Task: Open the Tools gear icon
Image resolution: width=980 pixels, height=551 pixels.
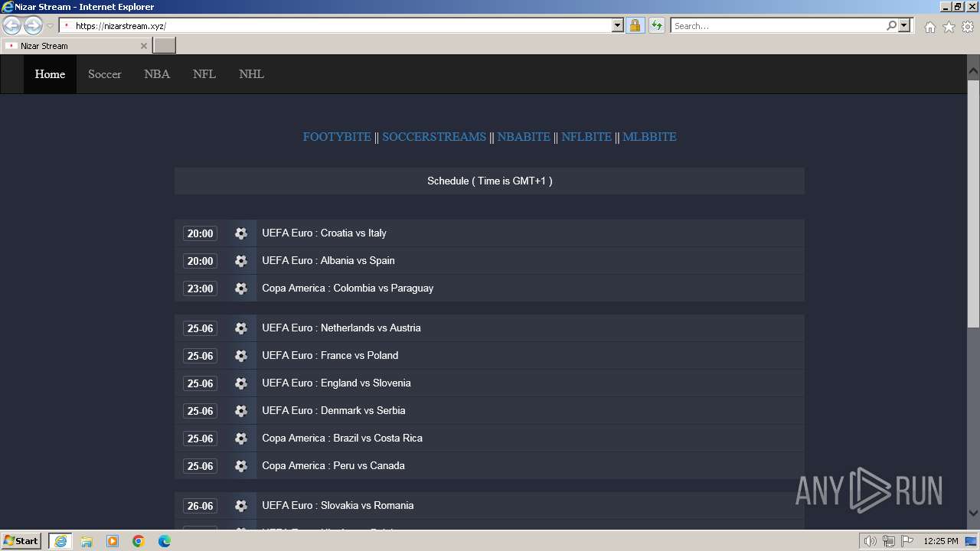Action: coord(968,27)
